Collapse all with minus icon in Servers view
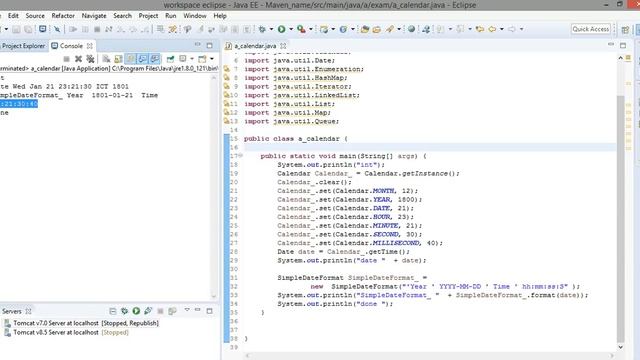The width and height of the screenshot is (640, 360). (x=113, y=311)
